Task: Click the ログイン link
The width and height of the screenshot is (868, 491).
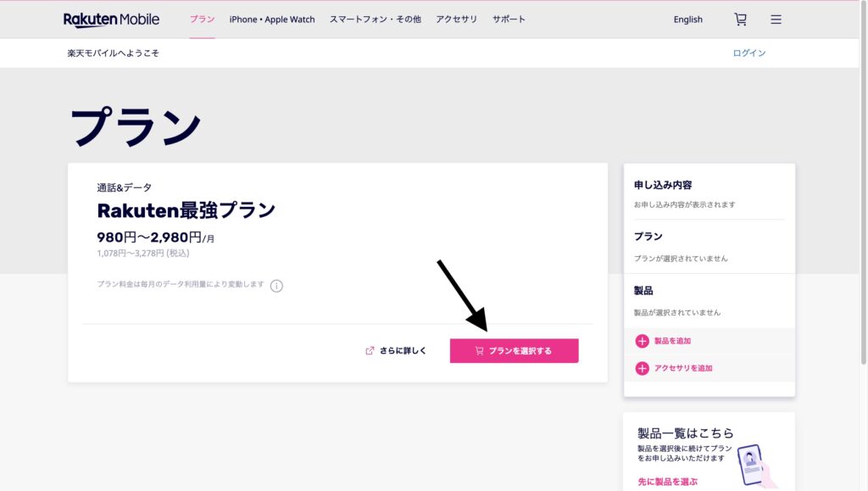Action: click(x=749, y=53)
